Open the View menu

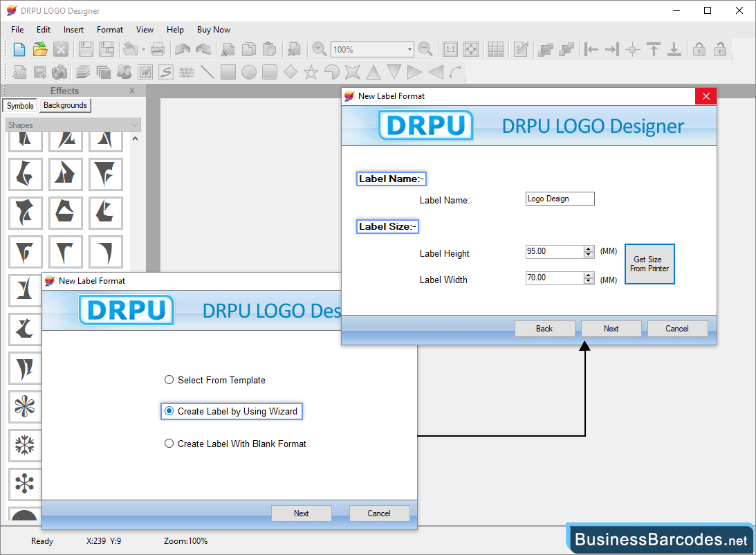(x=145, y=30)
